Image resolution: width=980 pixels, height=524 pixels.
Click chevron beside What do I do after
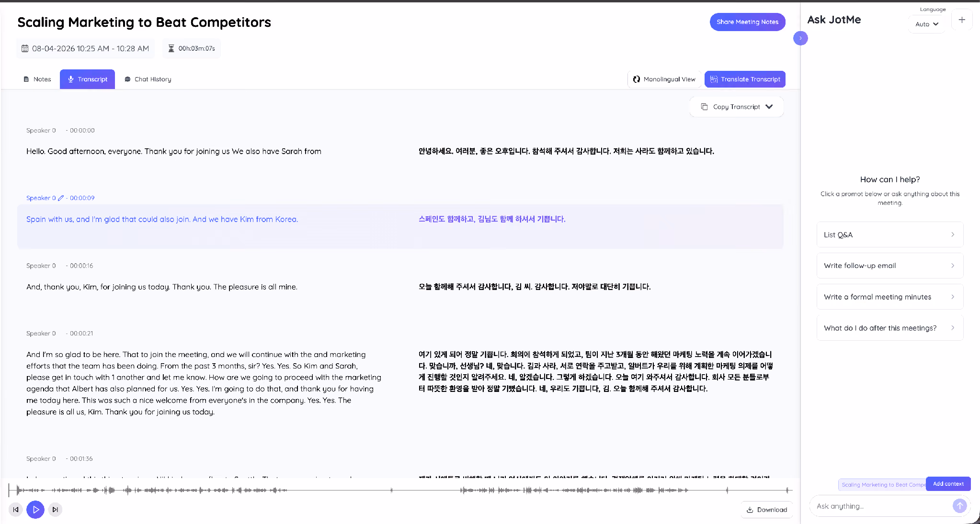953,328
